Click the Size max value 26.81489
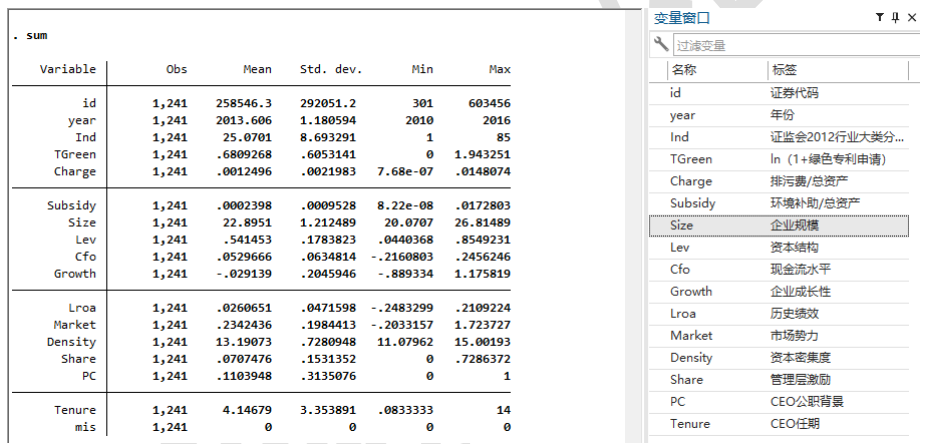 pos(483,223)
